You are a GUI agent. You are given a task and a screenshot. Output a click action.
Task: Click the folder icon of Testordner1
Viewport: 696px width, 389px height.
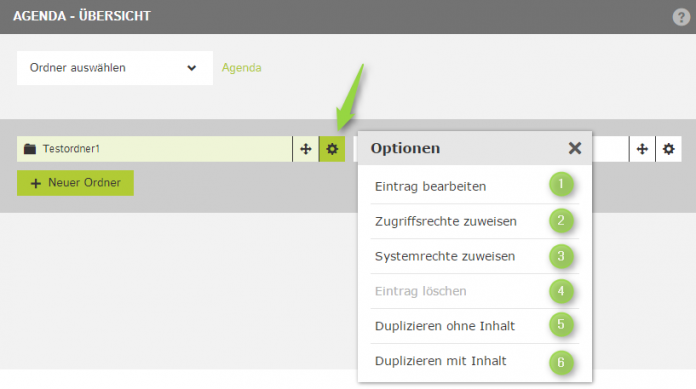click(x=30, y=149)
